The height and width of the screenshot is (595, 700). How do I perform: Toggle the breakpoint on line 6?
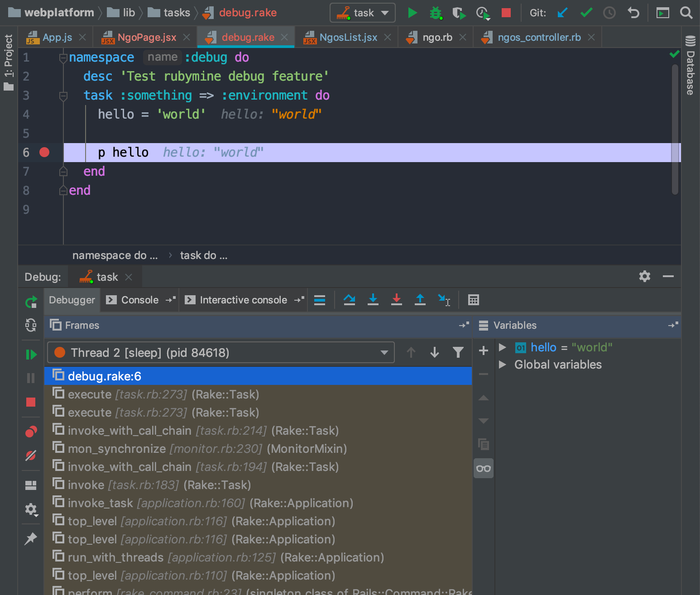click(44, 152)
